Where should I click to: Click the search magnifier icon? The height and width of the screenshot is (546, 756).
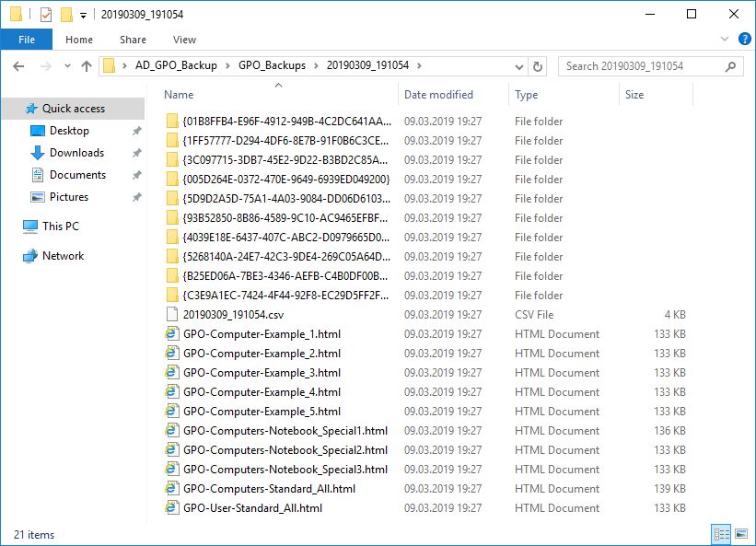coord(730,66)
